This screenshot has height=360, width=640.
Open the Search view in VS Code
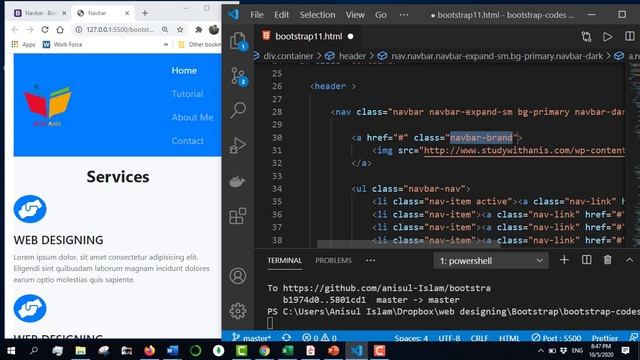(238, 110)
